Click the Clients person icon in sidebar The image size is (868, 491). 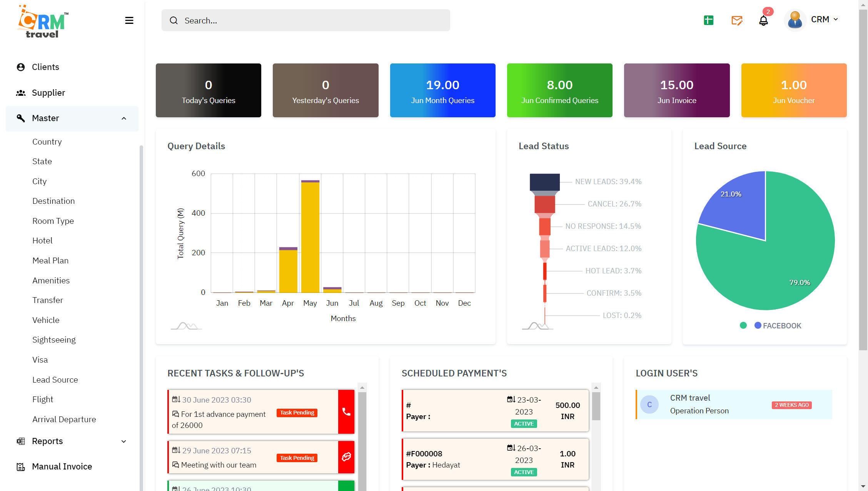(21, 67)
